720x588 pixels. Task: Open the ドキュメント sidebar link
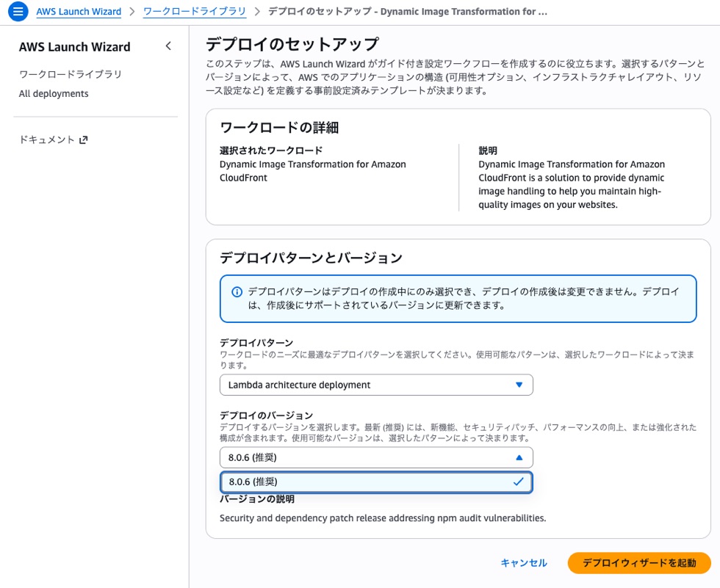53,140
